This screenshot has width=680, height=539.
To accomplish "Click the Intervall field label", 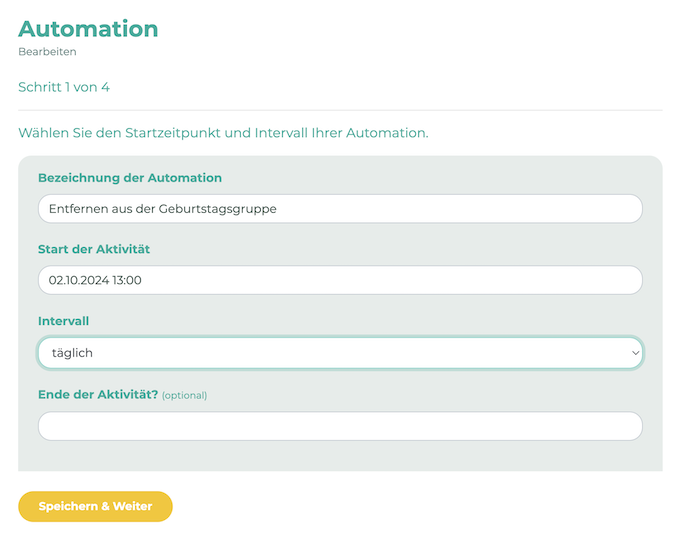I will (x=63, y=321).
